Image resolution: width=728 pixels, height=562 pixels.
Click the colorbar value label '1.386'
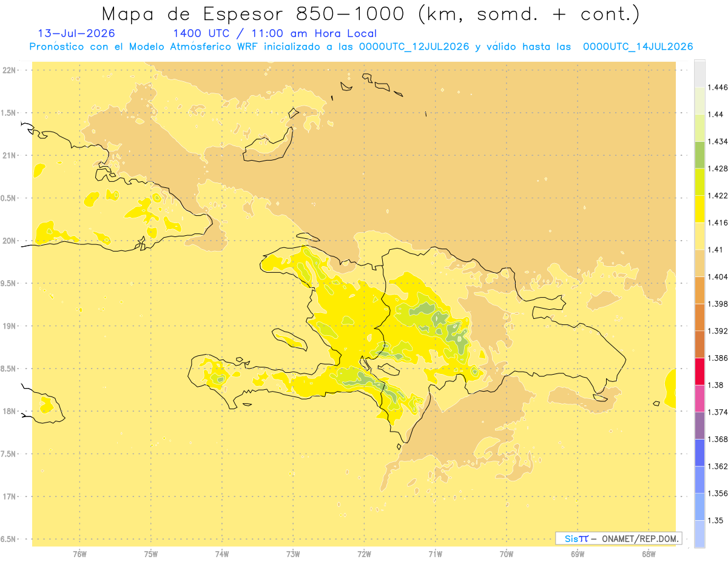[718, 358]
